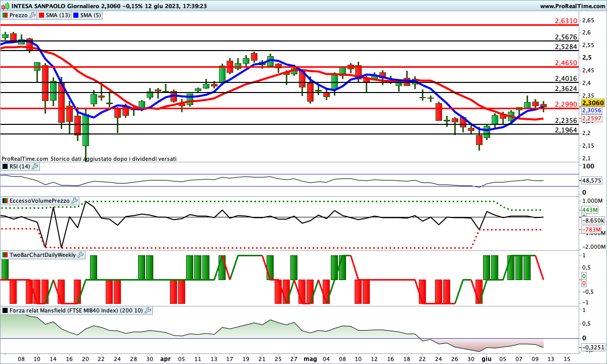Select the RSI (14) indicator label
This screenshot has width=607, height=364.
20,166
